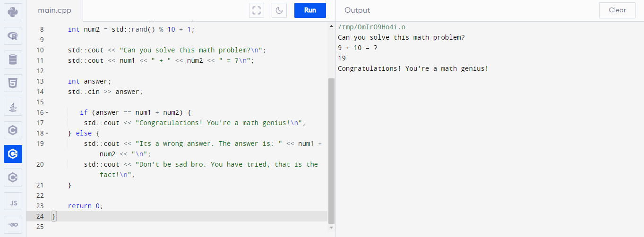
Task: Click the highlighted C++ compiler icon
Action: point(13,154)
